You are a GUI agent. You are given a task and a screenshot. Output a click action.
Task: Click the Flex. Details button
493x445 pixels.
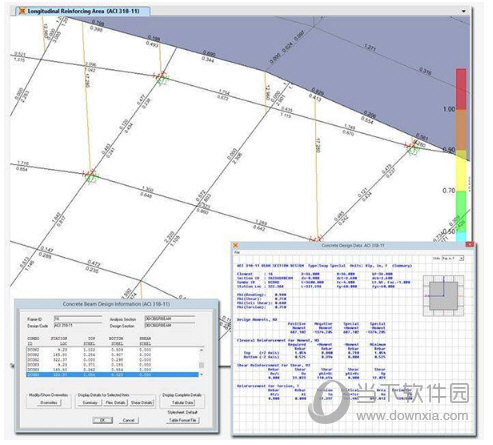pos(115,402)
